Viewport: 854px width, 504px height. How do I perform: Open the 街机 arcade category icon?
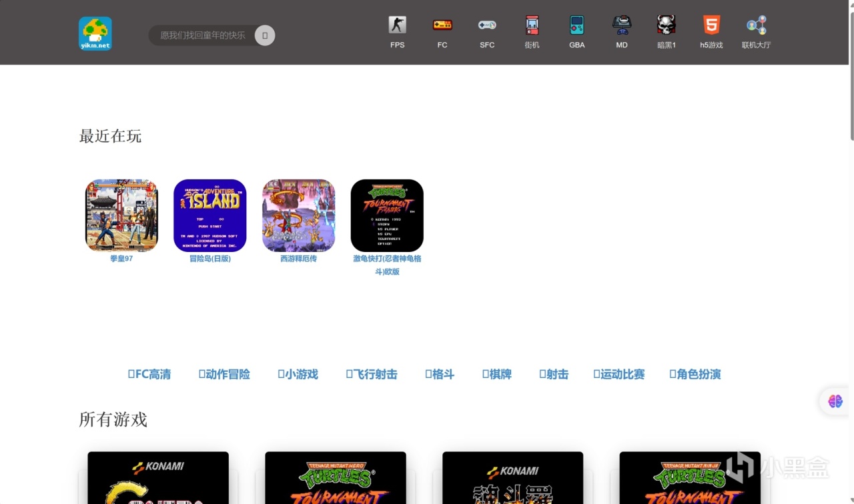tap(532, 25)
